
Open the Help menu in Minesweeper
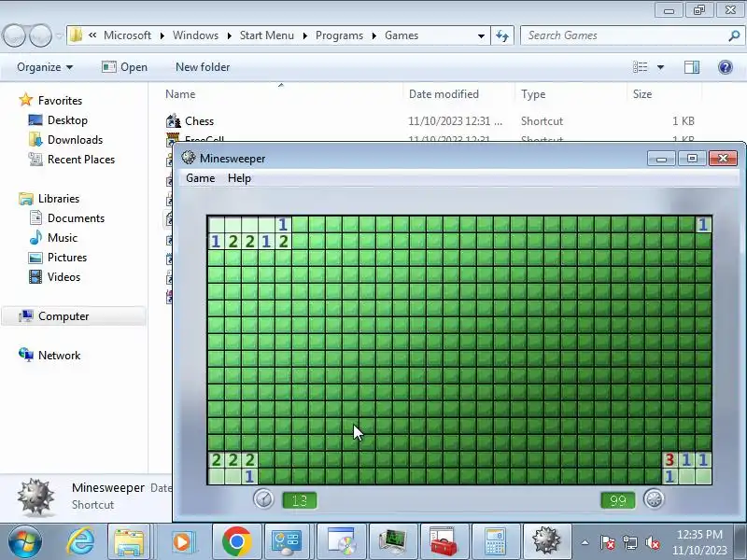[239, 178]
